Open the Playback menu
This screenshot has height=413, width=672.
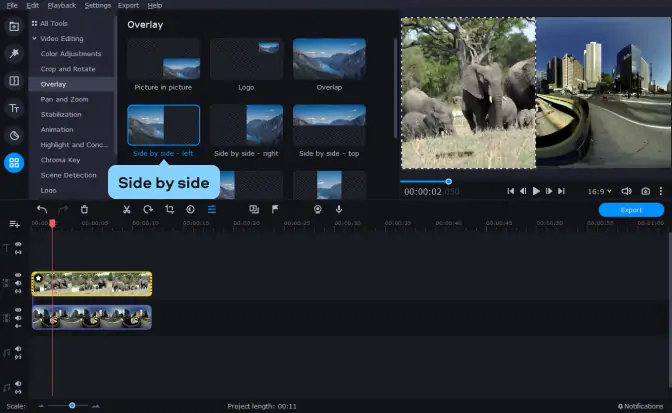coord(61,5)
